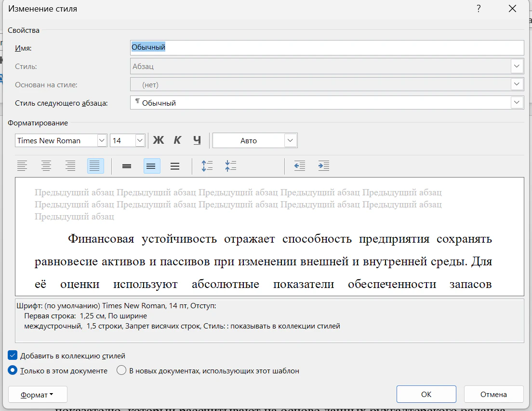The width and height of the screenshot is (532, 411).
Task: Expand Стиль следующего абзаца dropdown
Action: click(517, 103)
